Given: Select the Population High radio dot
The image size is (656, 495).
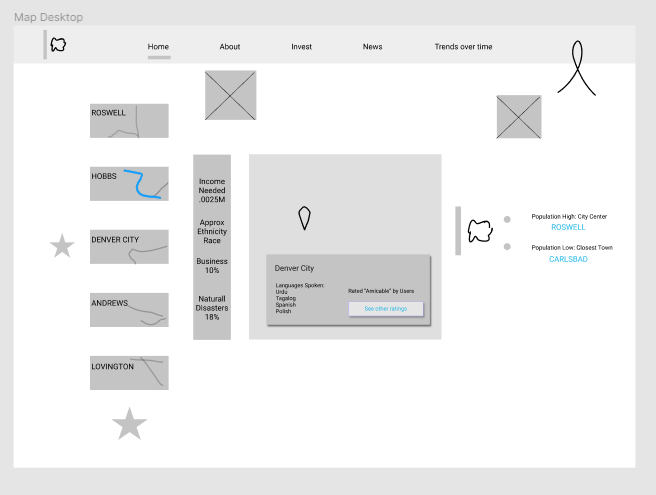Looking at the screenshot, I should [x=507, y=219].
